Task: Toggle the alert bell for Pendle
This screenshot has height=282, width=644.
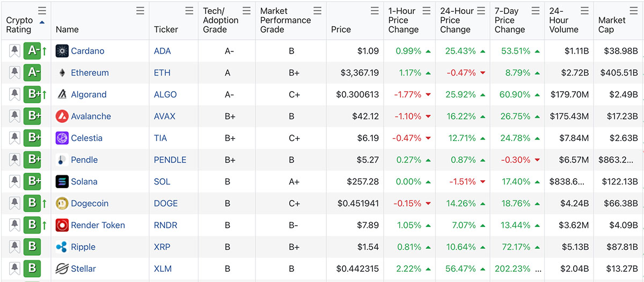Action: tap(14, 160)
